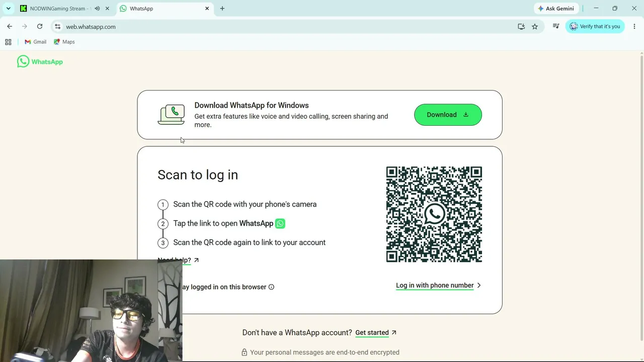Open the tab search dropdown arrow
644x362 pixels.
coord(9,9)
